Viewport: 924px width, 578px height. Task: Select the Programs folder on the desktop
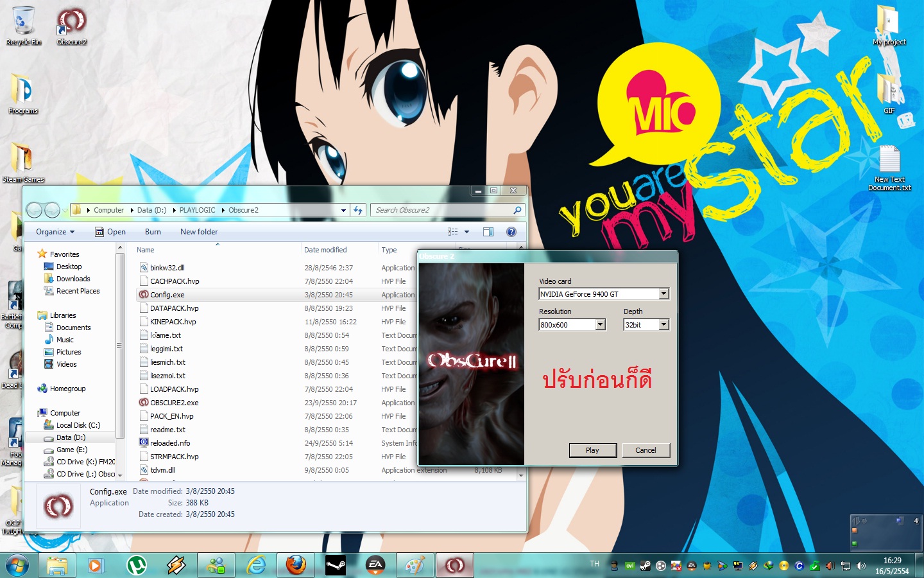pyautogui.click(x=23, y=94)
